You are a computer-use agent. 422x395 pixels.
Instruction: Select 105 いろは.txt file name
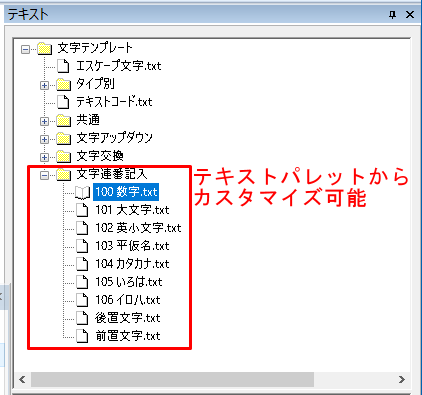pos(129,282)
